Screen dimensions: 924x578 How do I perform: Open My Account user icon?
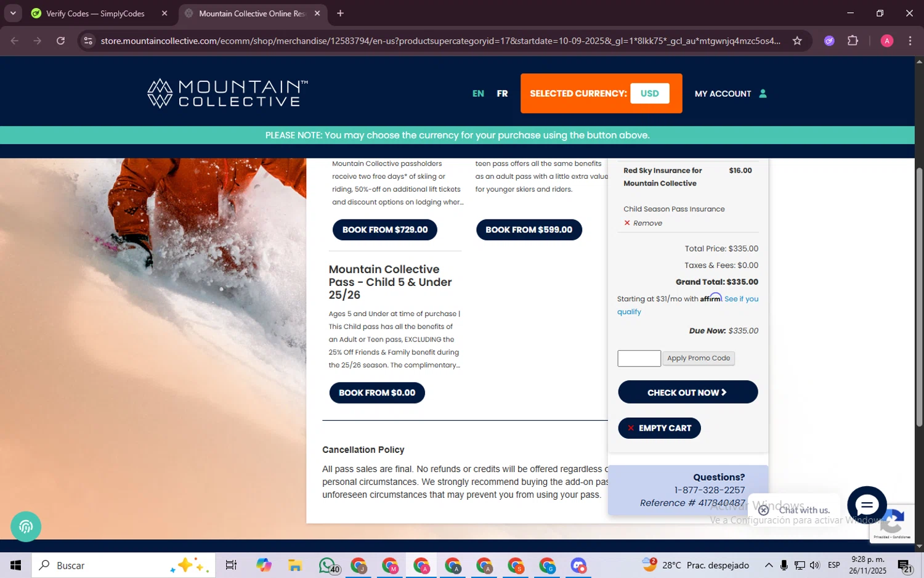tap(763, 94)
